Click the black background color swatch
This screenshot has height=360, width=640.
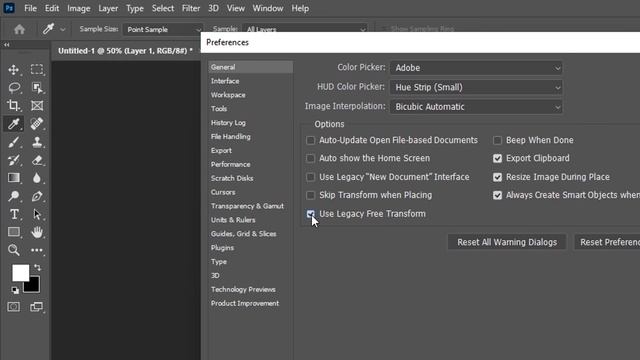point(34,287)
